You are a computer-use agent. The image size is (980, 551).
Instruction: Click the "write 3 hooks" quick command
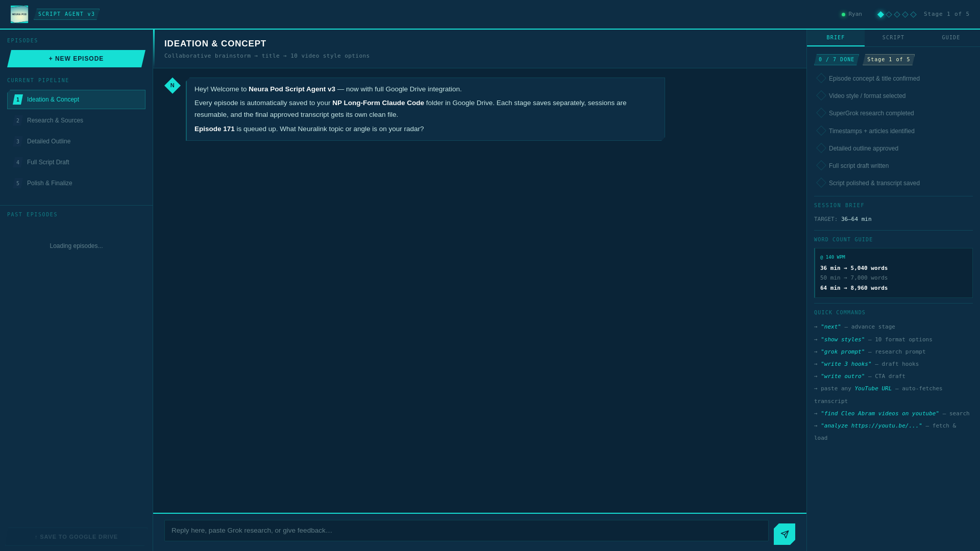point(846,364)
